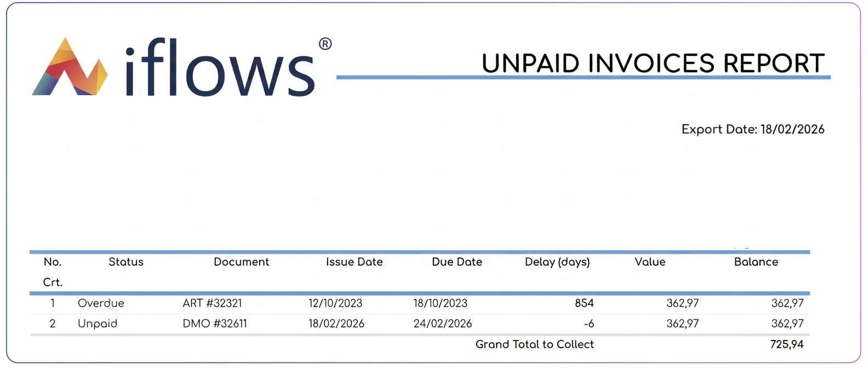Click the grand total amount 725,94
Viewport: 868px width, 368px height.
click(787, 344)
